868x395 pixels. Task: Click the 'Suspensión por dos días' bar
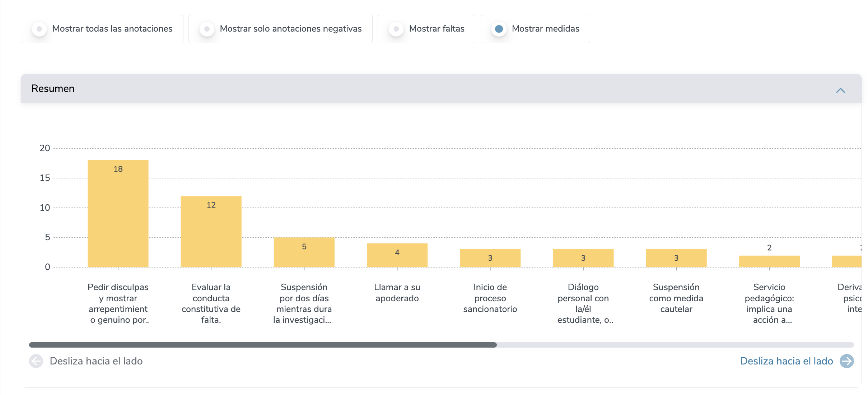[304, 253]
